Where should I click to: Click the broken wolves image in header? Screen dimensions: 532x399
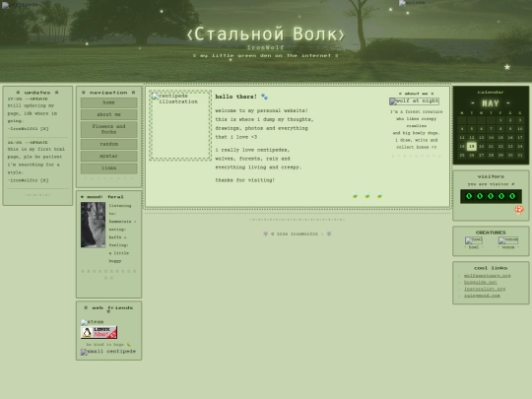(412, 3)
